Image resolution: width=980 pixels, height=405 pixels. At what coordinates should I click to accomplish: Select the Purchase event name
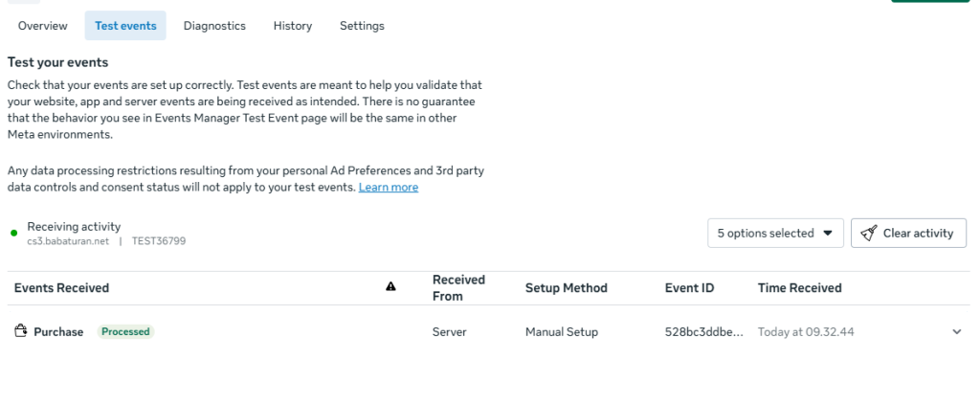pos(58,332)
